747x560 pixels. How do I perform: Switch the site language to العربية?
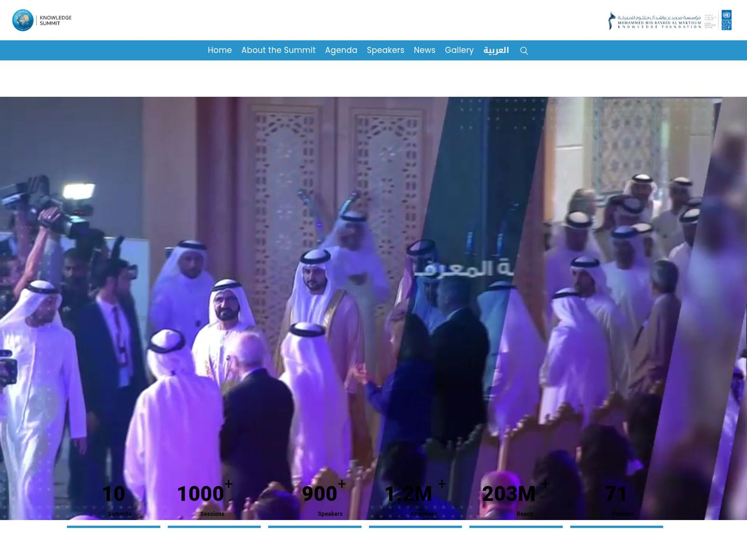click(496, 50)
